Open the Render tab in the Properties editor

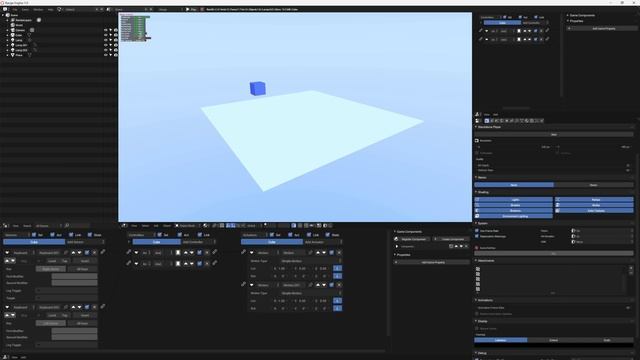click(x=487, y=121)
